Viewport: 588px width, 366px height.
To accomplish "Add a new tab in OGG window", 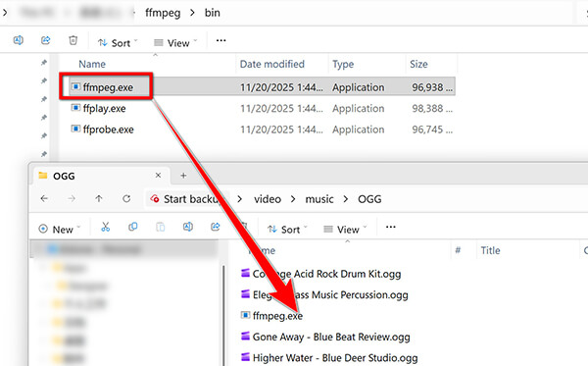I will (x=183, y=176).
